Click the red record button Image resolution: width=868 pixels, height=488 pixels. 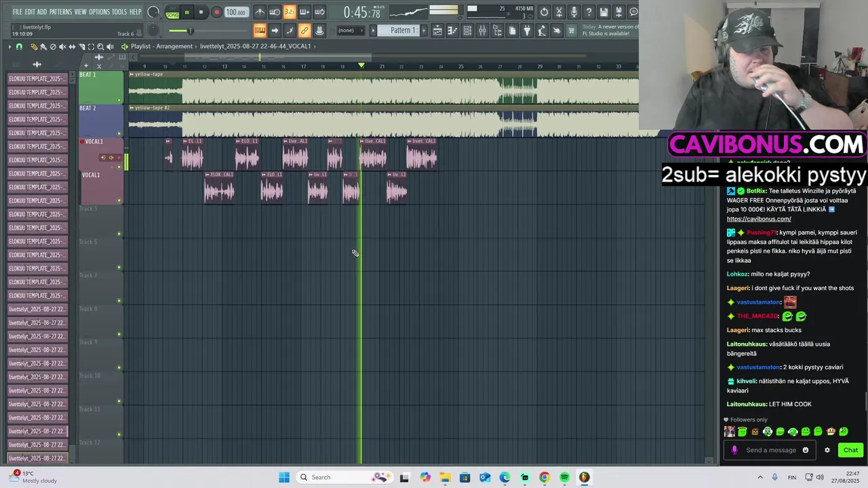[216, 12]
